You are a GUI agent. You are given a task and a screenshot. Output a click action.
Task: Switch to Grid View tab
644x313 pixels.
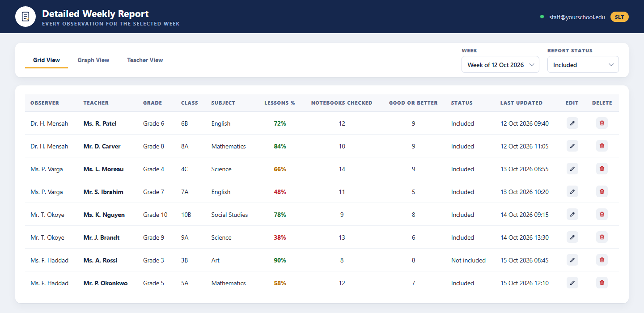tap(47, 60)
